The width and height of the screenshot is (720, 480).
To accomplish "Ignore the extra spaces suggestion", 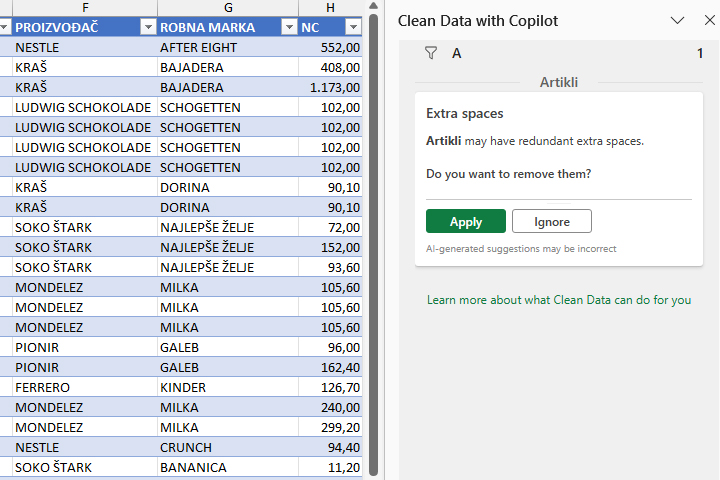I will click(551, 221).
